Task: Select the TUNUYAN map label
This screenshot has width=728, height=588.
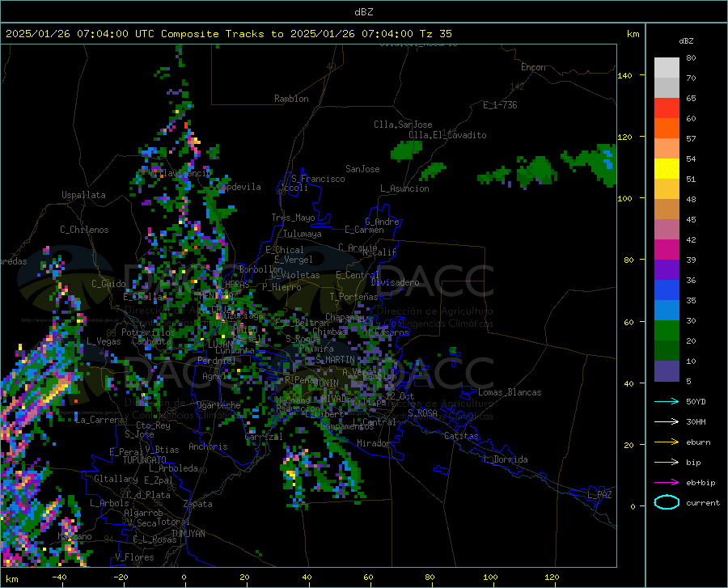Action: click(188, 534)
